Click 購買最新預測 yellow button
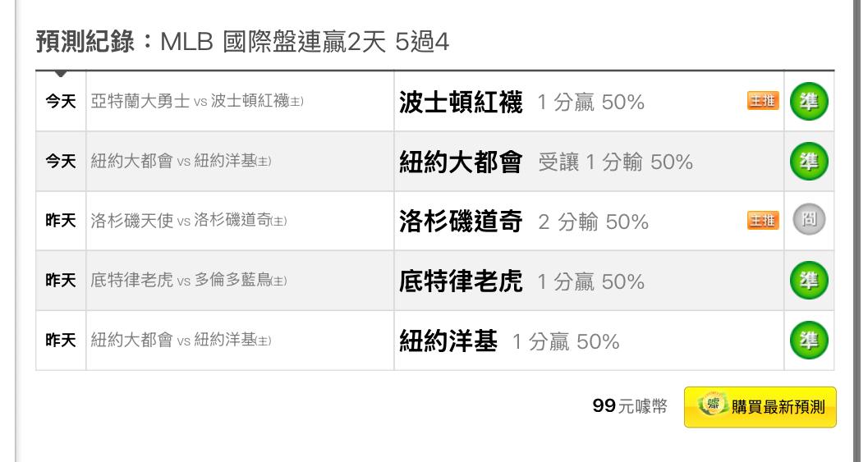The height and width of the screenshot is (462, 868). click(760, 407)
